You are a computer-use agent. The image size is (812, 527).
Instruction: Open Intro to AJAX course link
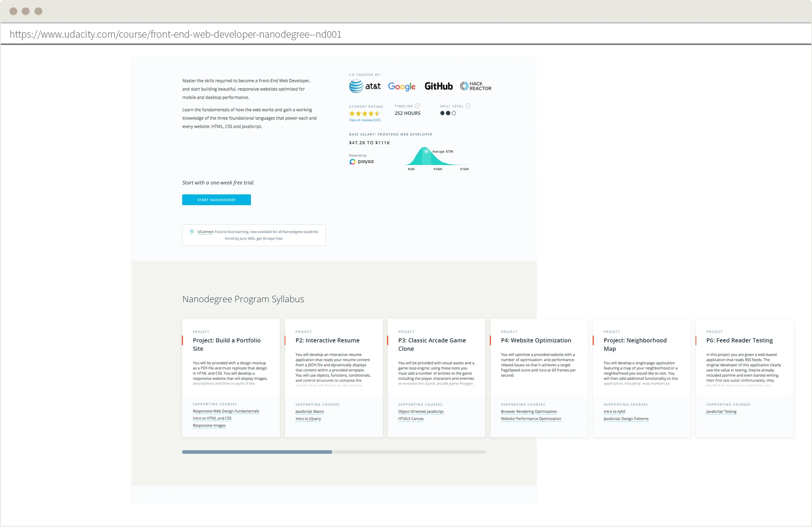point(614,412)
